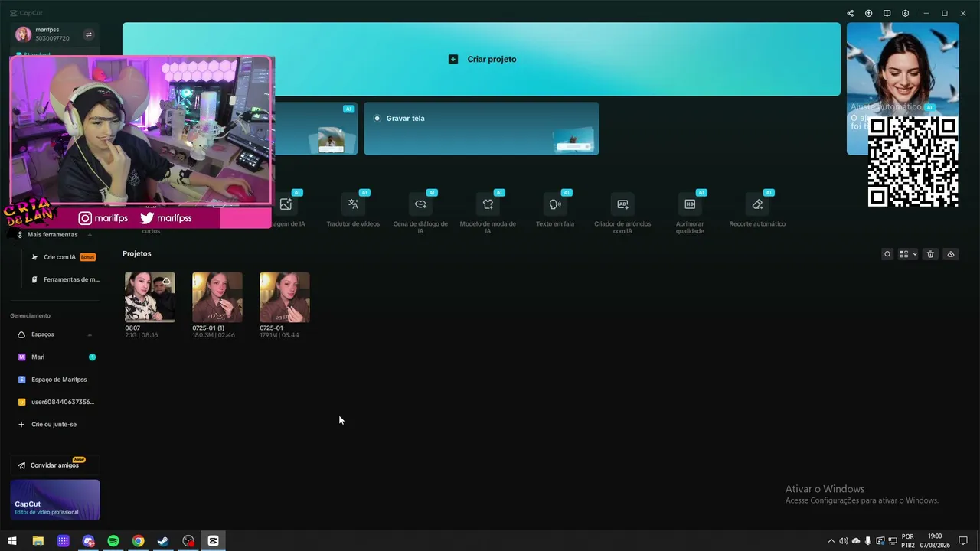
Task: Open the Mari space
Action: pyautogui.click(x=55, y=357)
